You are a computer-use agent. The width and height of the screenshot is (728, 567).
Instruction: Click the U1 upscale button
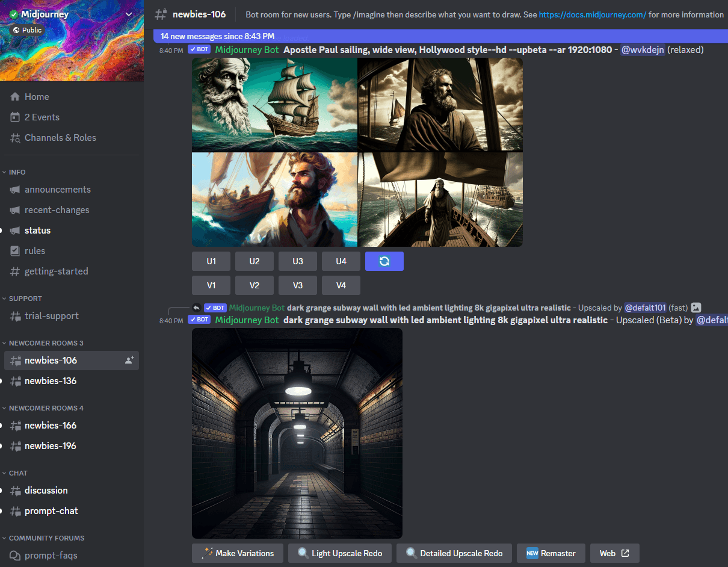(211, 261)
